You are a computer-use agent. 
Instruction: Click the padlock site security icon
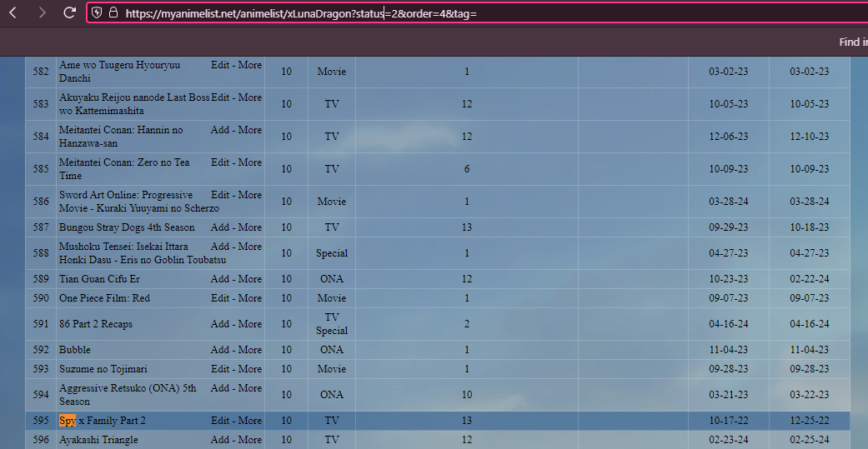113,12
